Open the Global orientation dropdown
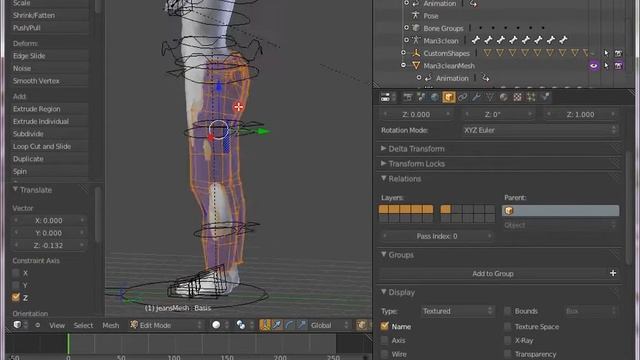This screenshot has height=360, width=640. [330, 325]
